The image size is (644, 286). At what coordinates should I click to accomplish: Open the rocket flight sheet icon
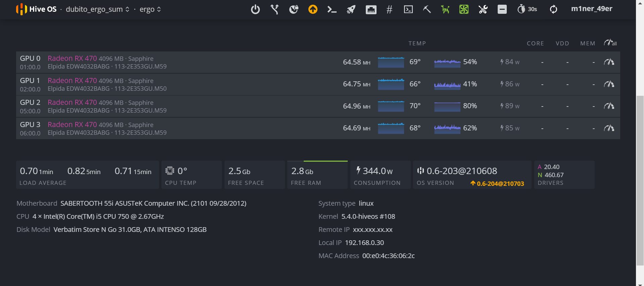click(351, 9)
